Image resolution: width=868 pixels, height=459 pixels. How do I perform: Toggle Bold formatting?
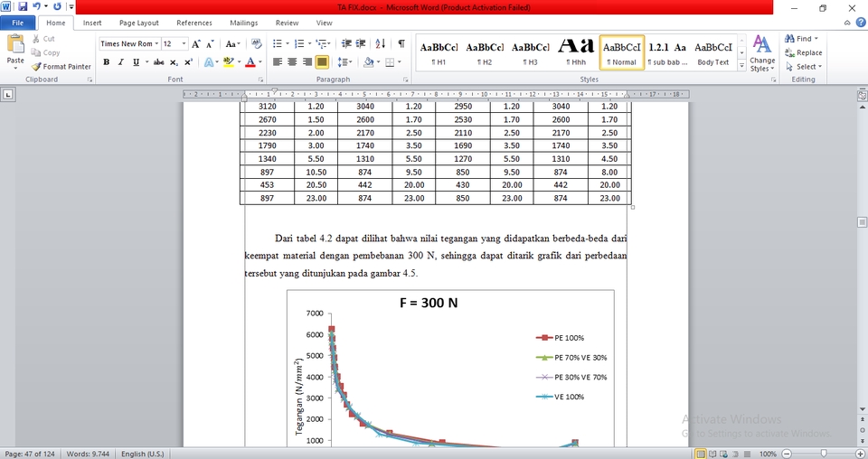point(107,62)
